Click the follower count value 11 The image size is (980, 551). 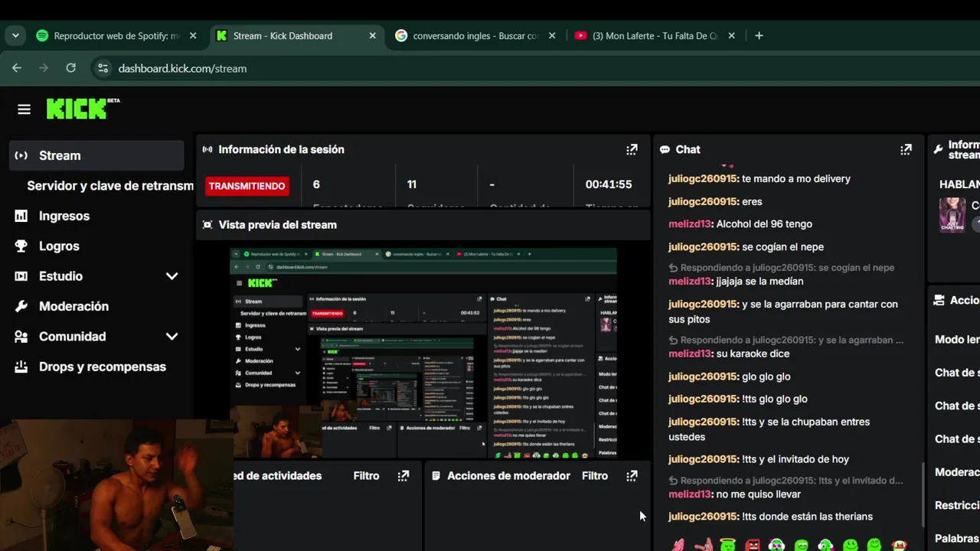(x=412, y=184)
